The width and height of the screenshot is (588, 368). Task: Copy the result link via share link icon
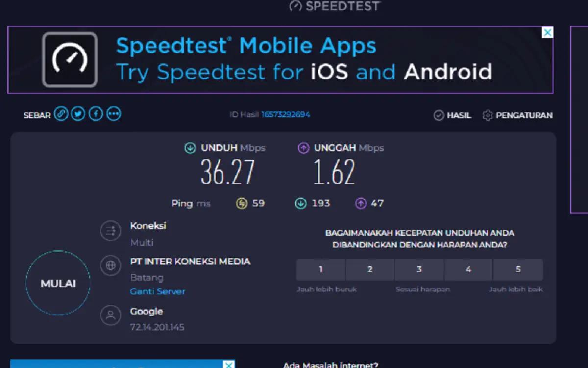[x=61, y=114]
